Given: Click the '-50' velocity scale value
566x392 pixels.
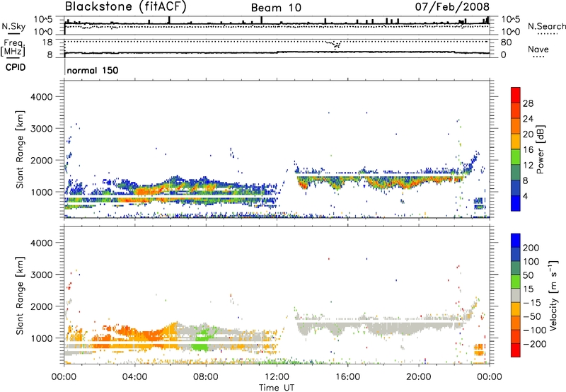Looking at the screenshot, I should pyautogui.click(x=532, y=316).
